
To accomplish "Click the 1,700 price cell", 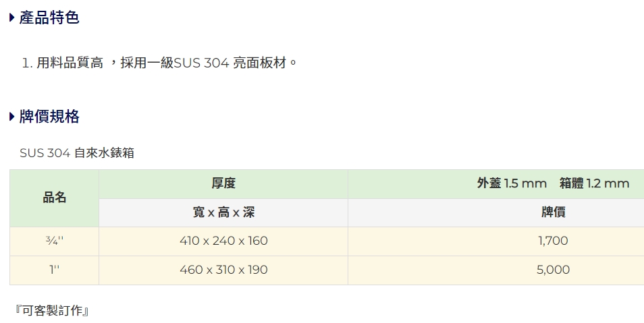I will pyautogui.click(x=554, y=241).
